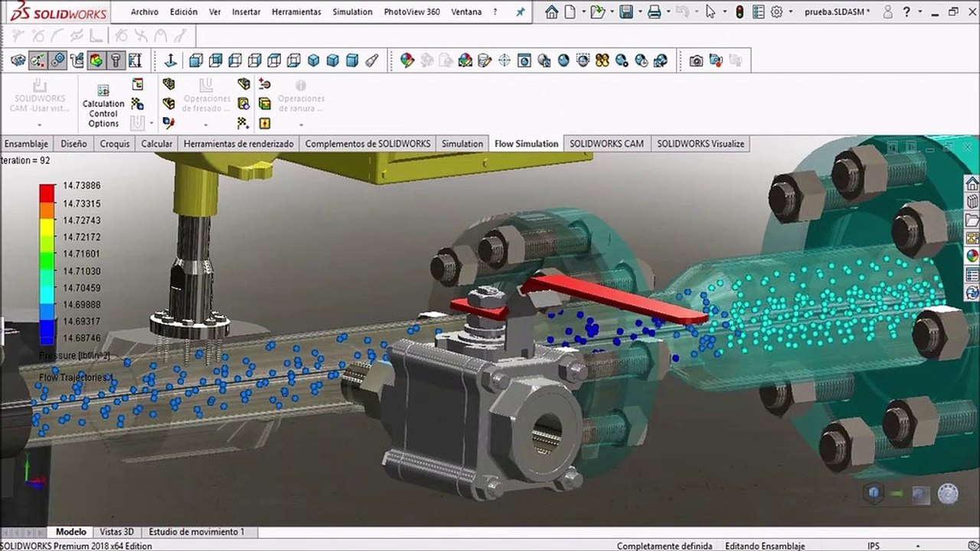Screen dimensions: 980x551
Task: Open file properties list icon
Action: tap(758, 12)
